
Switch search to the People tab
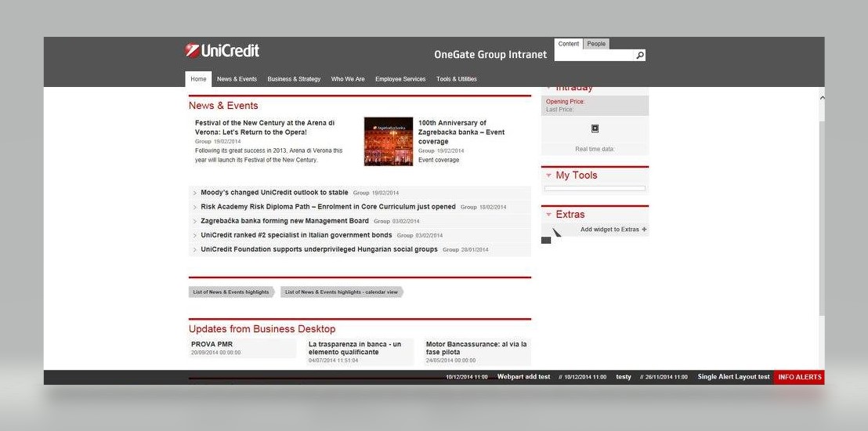click(x=596, y=44)
